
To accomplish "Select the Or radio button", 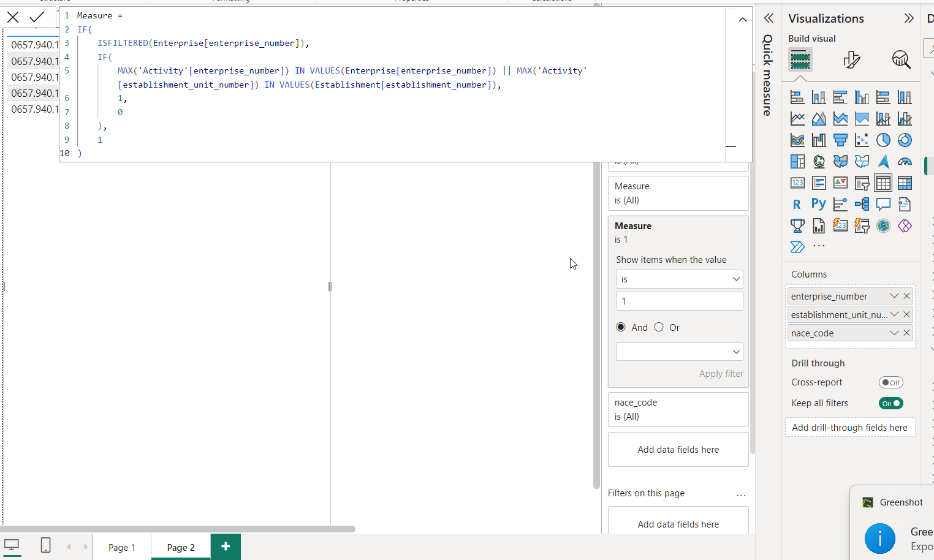I will 659,327.
